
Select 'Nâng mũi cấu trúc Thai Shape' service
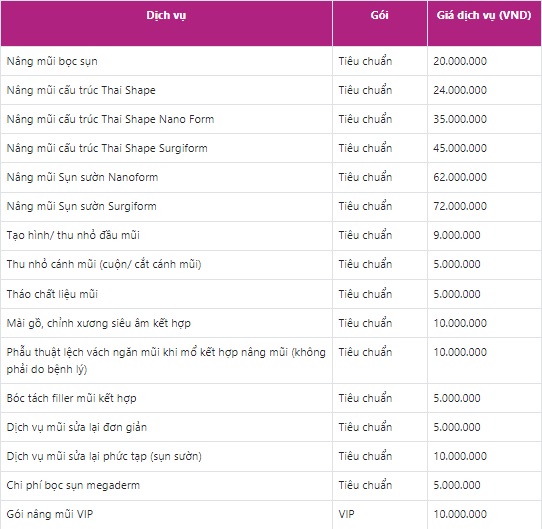81,90
